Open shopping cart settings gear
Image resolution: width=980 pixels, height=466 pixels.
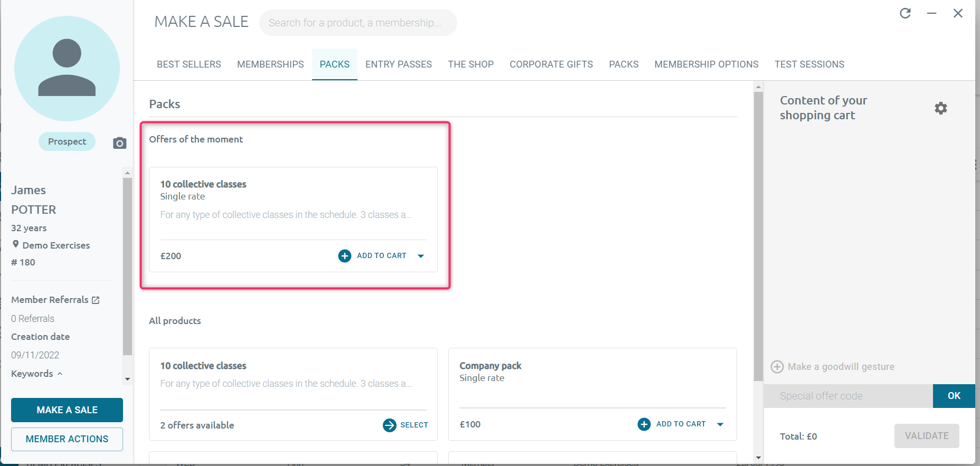940,108
